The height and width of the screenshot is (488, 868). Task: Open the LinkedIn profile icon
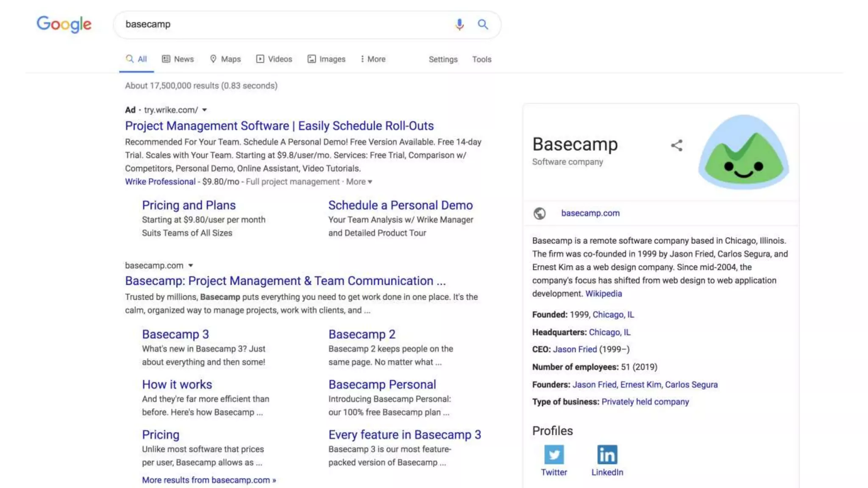pos(607,455)
